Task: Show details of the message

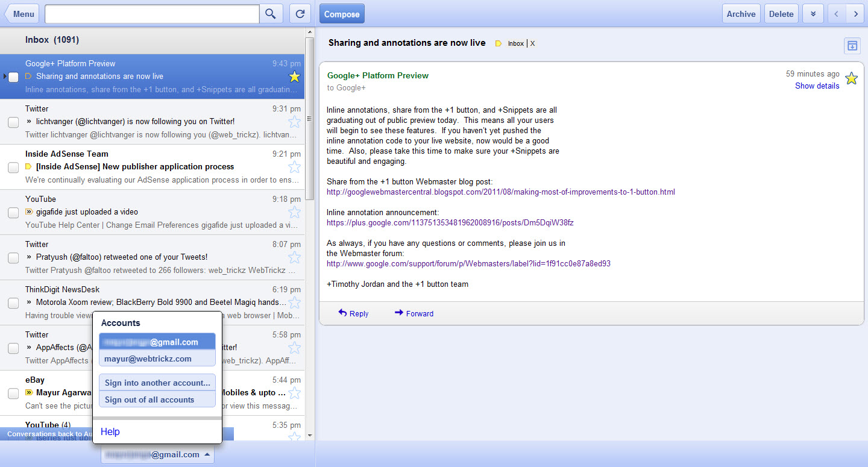Action: point(817,86)
